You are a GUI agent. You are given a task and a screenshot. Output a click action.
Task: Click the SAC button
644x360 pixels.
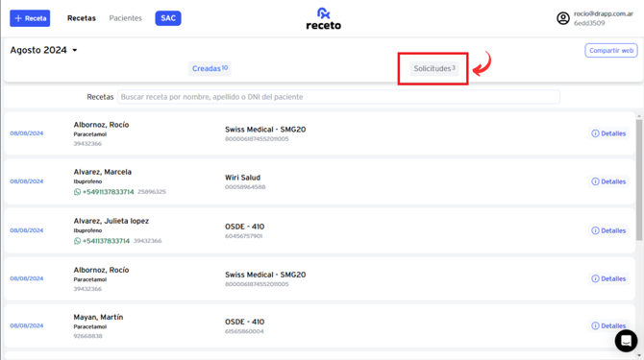(168, 18)
